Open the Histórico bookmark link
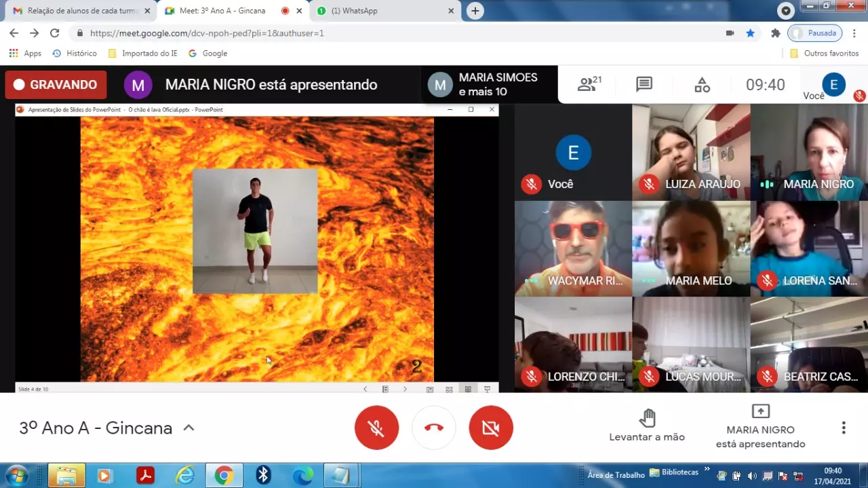 coord(75,53)
